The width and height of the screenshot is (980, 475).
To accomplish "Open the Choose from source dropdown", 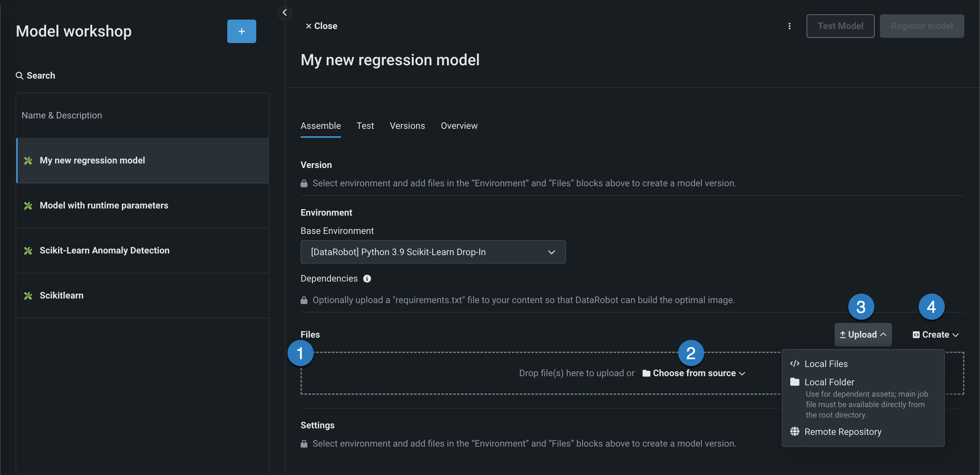I will [694, 373].
